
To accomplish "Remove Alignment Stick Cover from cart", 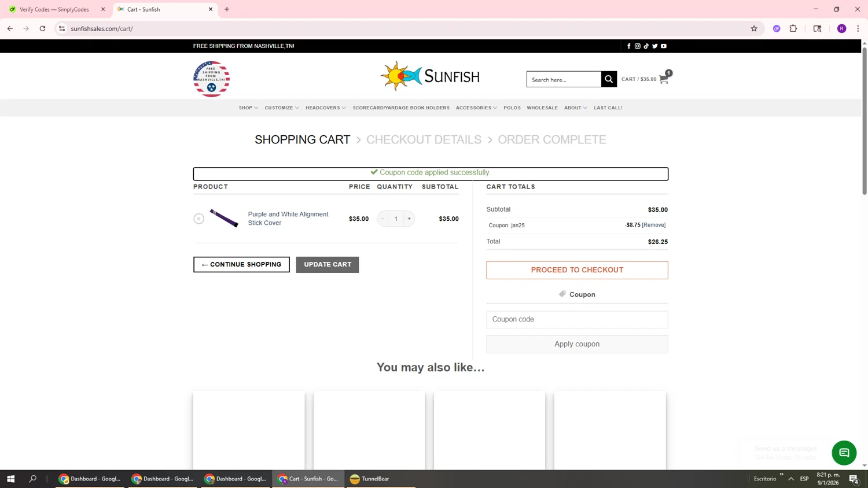I will click(198, 219).
